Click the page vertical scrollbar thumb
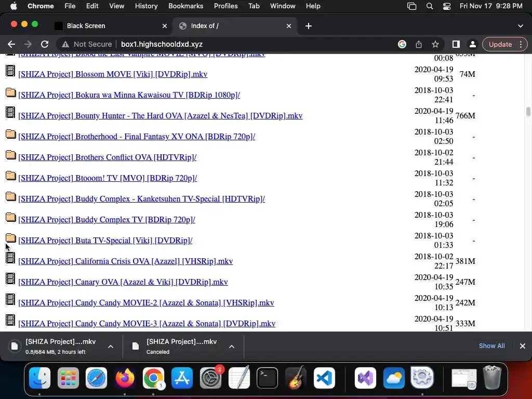This screenshot has width=532, height=399. point(528,112)
